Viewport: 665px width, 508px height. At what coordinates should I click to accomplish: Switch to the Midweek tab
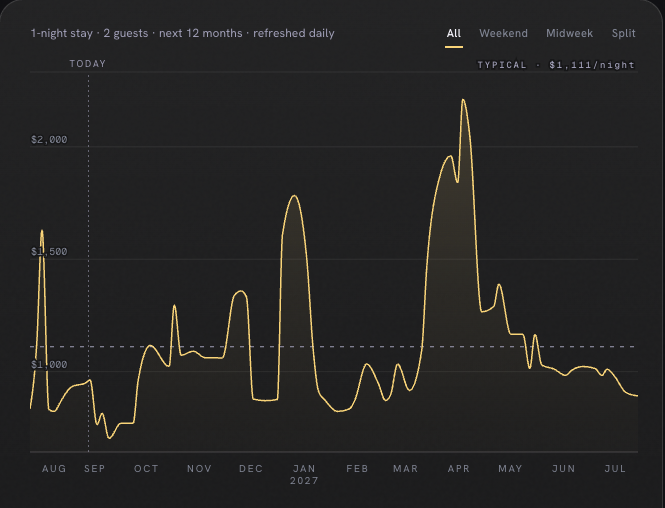(x=569, y=33)
